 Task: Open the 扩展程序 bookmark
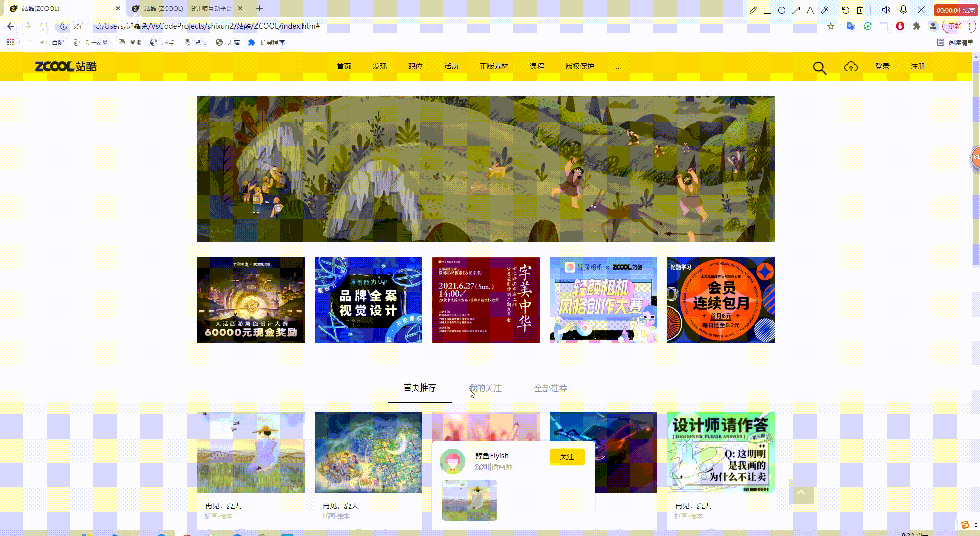pos(266,42)
